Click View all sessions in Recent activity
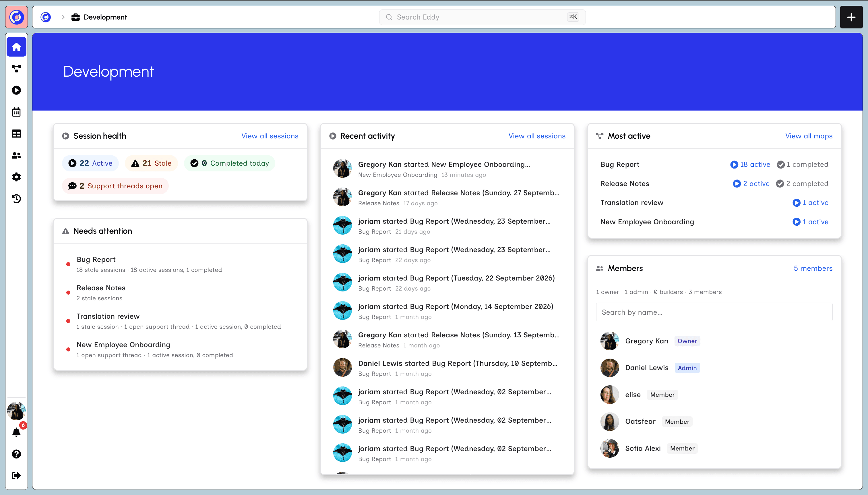Screen dimensions: 868x495 (537, 136)
